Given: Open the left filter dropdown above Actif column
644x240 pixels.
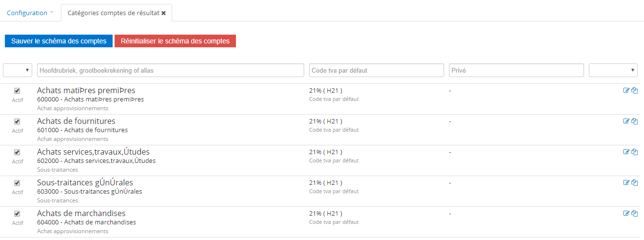Looking at the screenshot, I should [x=18, y=70].
